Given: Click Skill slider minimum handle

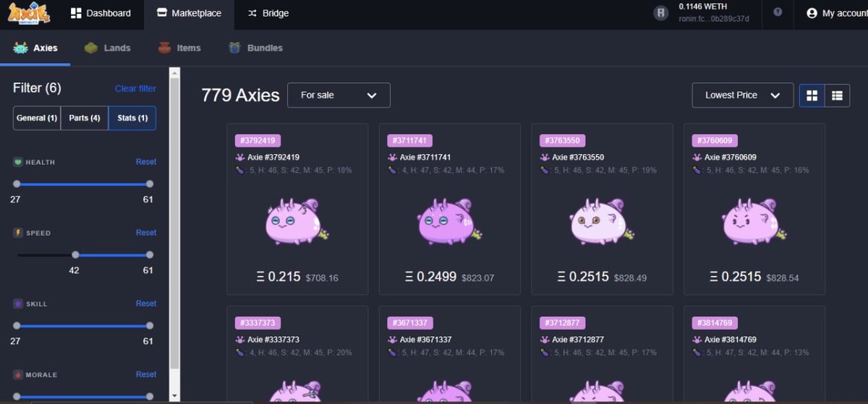Looking at the screenshot, I should [x=17, y=325].
